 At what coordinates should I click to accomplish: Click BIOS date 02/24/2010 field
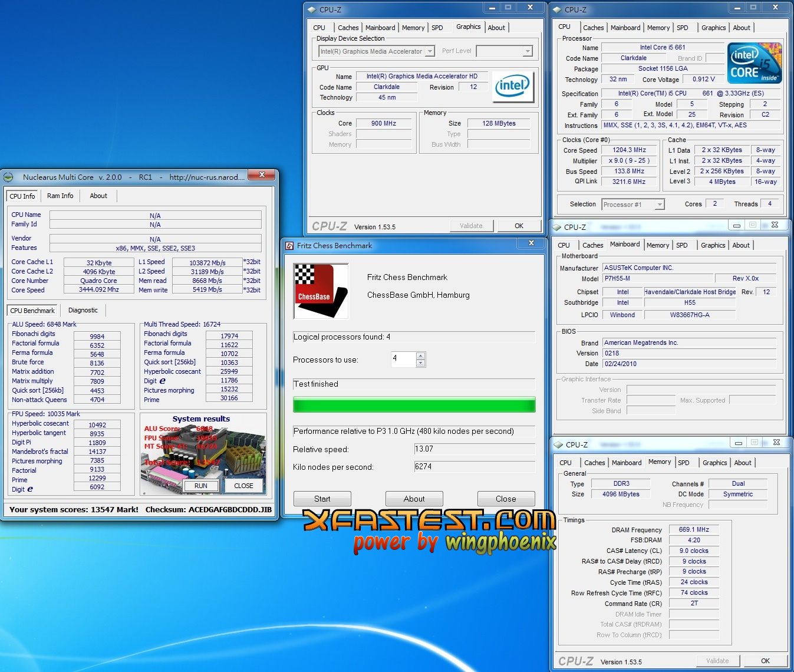(x=689, y=364)
